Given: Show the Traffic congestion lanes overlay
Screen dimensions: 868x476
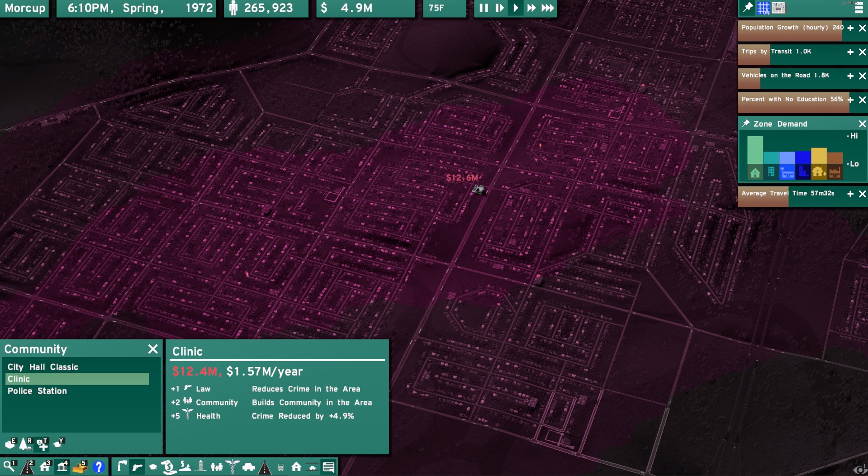Looking at the screenshot, I should (312, 467).
